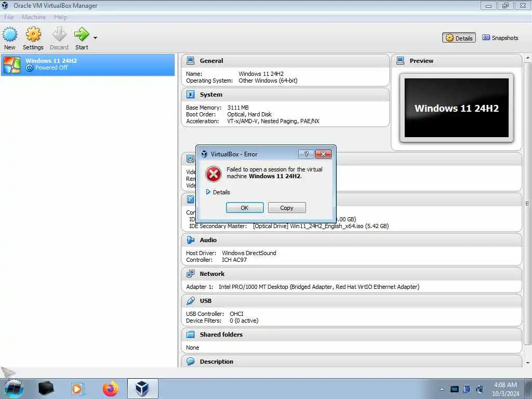Click the Boot Order Optical, Hard Disk value

[x=249, y=114]
